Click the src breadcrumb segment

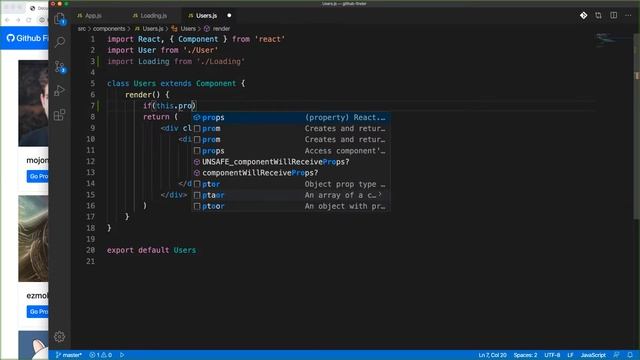(x=82, y=29)
